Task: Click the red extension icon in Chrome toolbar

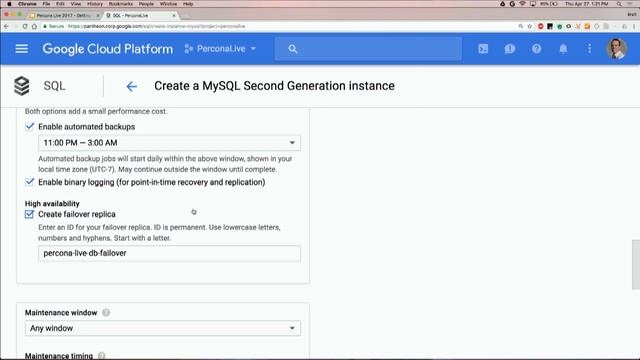Action: (540, 26)
